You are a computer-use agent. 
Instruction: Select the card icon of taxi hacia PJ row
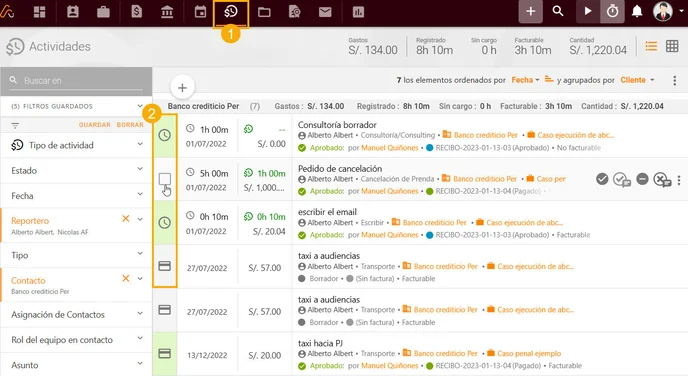coord(165,353)
